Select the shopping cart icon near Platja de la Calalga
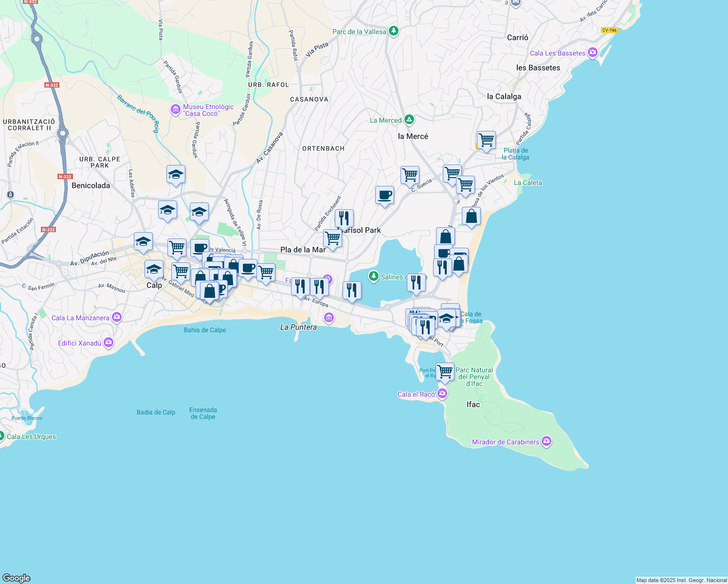The image size is (728, 584). [x=486, y=140]
